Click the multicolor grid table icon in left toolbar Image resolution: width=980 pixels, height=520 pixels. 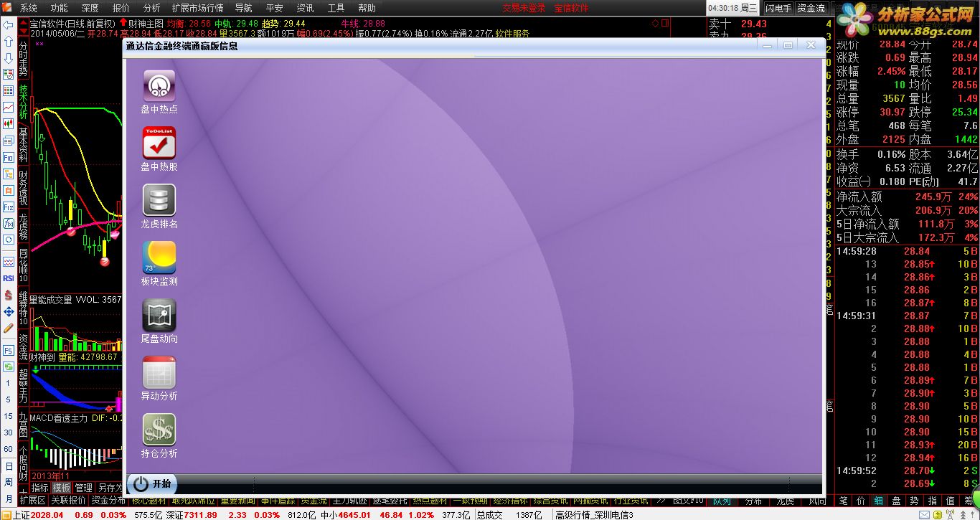click(9, 91)
